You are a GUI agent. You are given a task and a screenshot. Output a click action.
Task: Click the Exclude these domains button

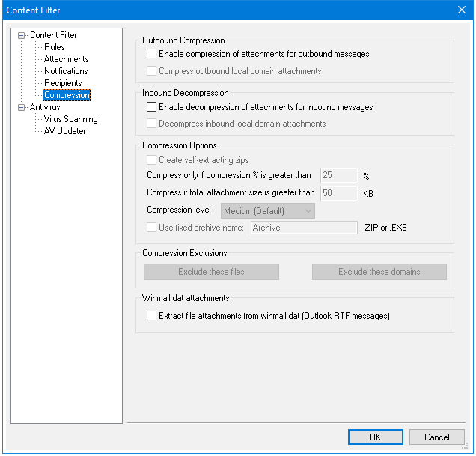[x=379, y=272]
